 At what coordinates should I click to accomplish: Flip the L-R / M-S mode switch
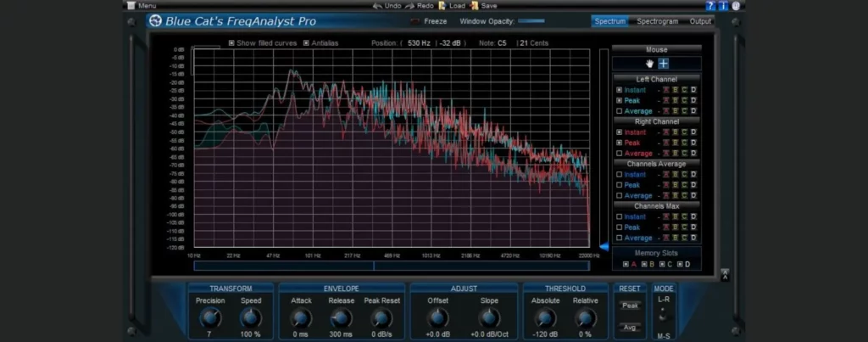click(663, 317)
